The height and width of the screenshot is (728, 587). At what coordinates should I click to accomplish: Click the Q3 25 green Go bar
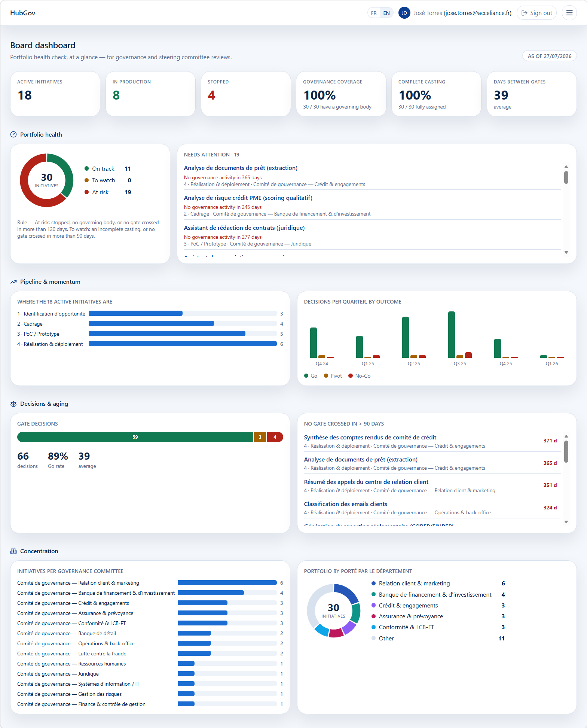pyautogui.click(x=452, y=335)
